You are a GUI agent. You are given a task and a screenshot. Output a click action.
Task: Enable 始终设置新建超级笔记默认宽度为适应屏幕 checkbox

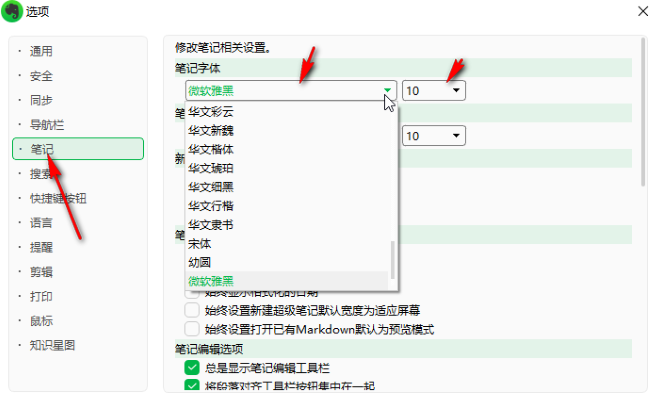[192, 310]
